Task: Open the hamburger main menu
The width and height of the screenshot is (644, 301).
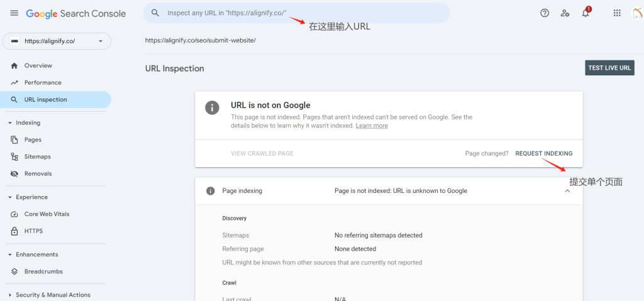Action: (x=14, y=13)
